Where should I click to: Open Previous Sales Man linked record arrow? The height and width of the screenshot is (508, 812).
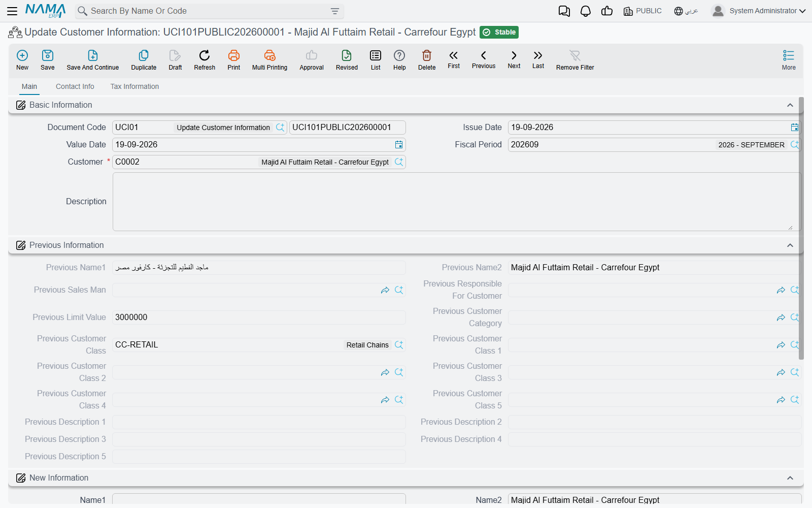pos(385,290)
